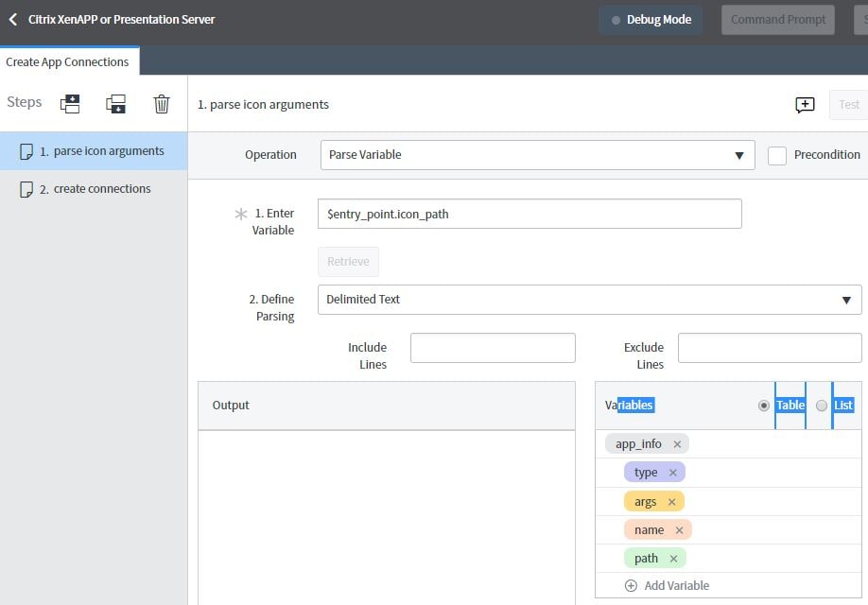Enable the Precondition checkbox
This screenshot has height=605, width=868.
777,156
